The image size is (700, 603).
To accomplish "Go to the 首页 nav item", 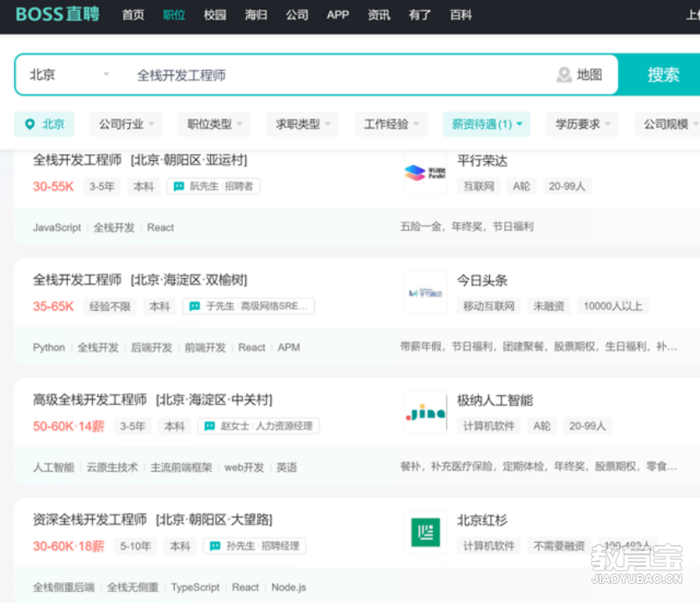I will pyautogui.click(x=133, y=15).
